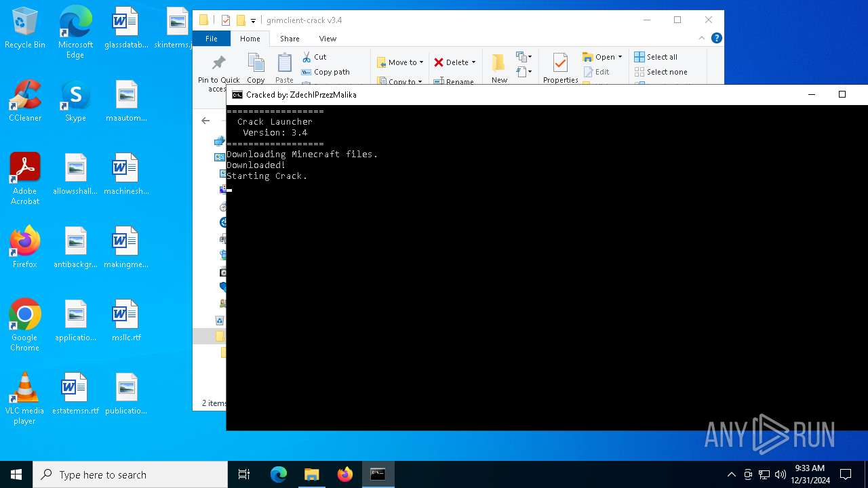Open notification center icon

click(846, 474)
